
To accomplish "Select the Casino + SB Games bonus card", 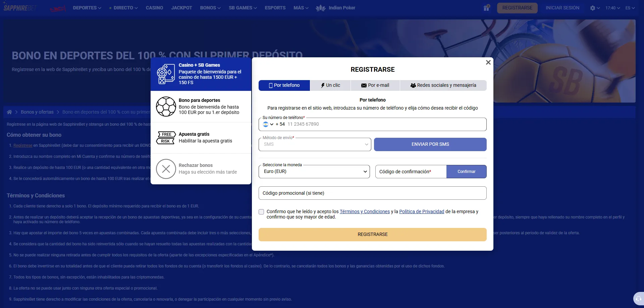I will [201, 74].
